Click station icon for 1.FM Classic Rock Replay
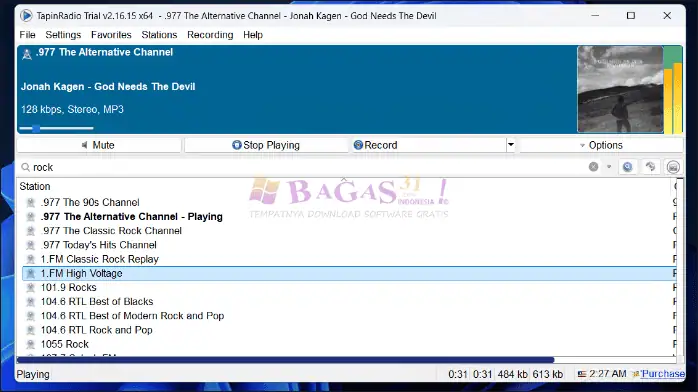The image size is (698, 392). 31,259
